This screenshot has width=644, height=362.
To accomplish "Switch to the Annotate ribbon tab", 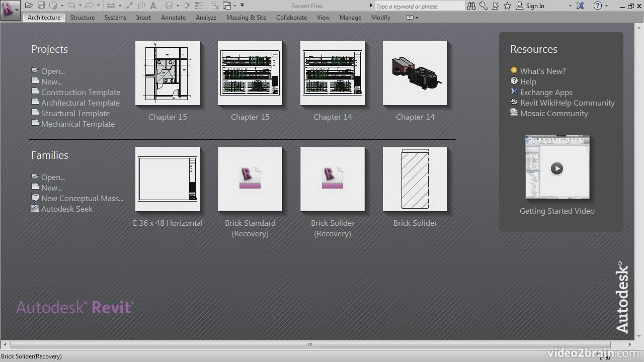I will point(173,17).
